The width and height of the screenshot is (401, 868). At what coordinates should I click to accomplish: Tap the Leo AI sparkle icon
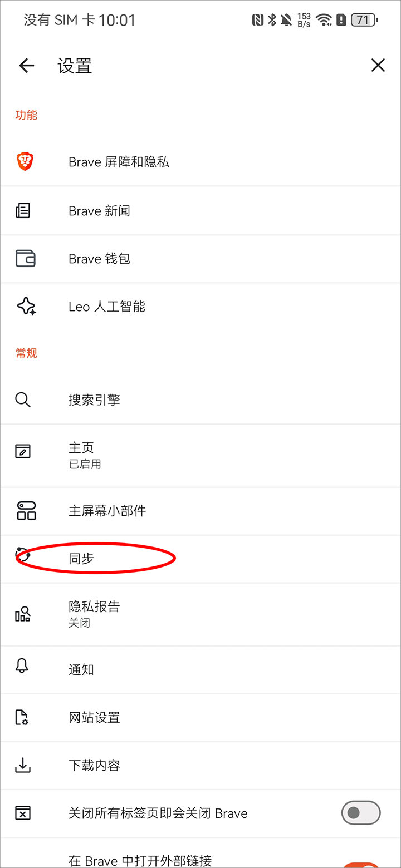(x=26, y=307)
